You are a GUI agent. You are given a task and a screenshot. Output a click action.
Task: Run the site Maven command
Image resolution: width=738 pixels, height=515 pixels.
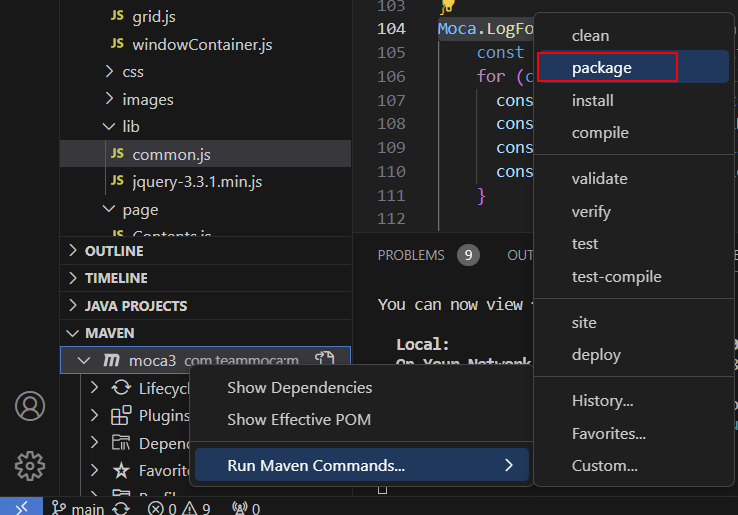(634, 322)
